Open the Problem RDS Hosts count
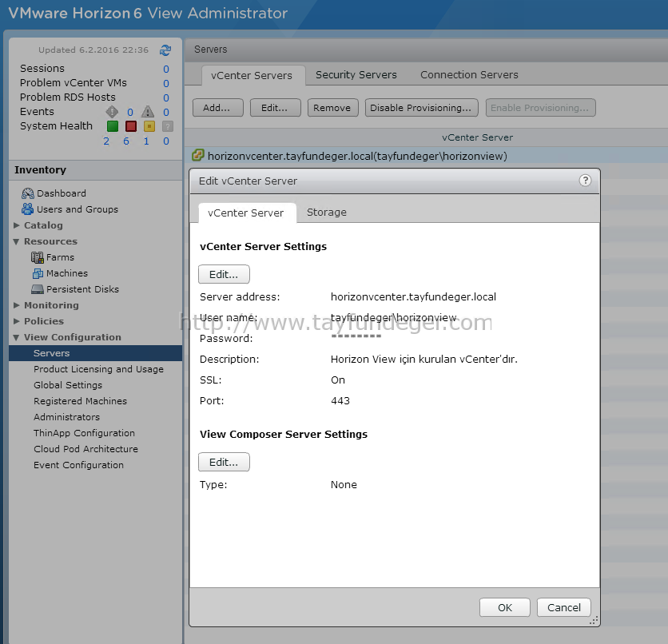668x644 pixels. coord(166,98)
